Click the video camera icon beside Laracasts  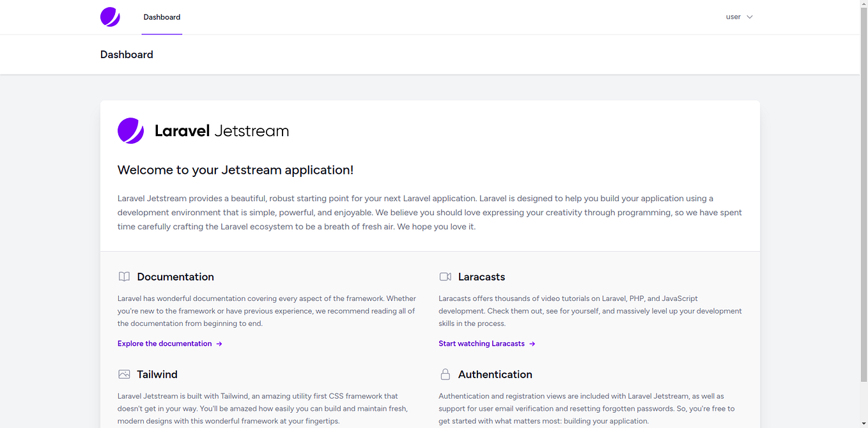click(446, 276)
